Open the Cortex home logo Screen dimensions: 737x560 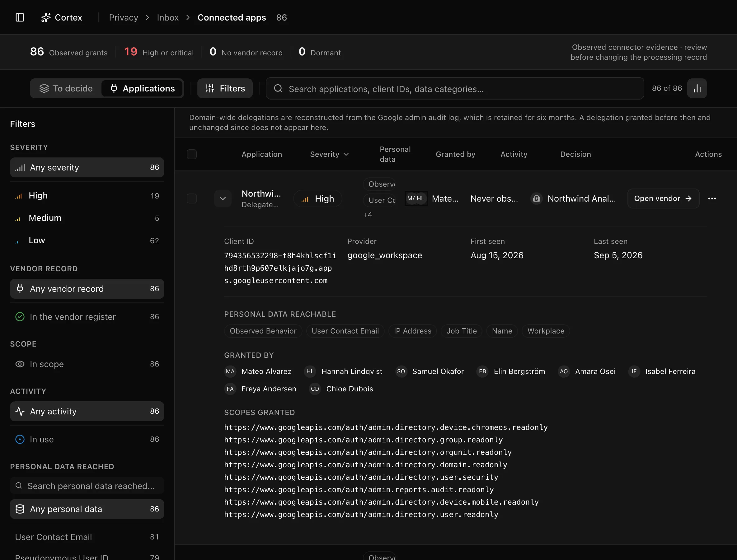tap(61, 17)
